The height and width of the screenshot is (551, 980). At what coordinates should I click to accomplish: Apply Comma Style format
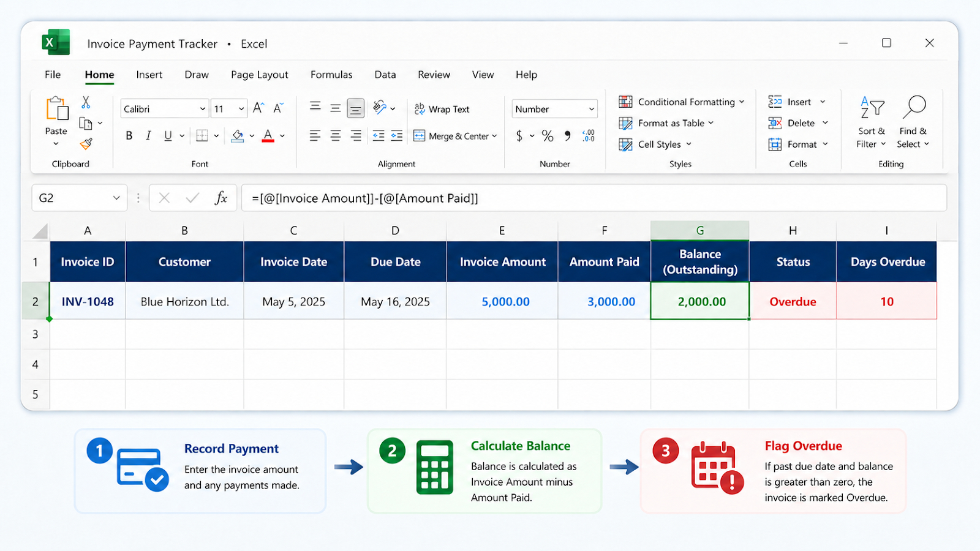568,136
